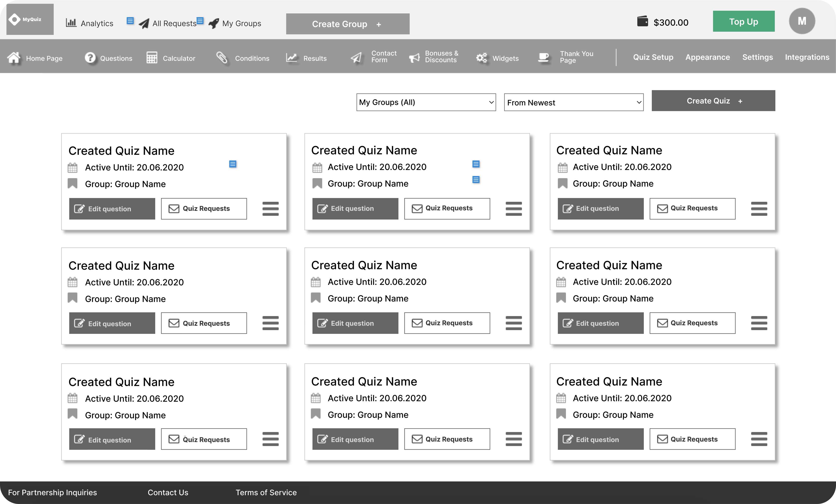Click the green Top Up button
Image resolution: width=836 pixels, height=504 pixels.
click(x=743, y=21)
